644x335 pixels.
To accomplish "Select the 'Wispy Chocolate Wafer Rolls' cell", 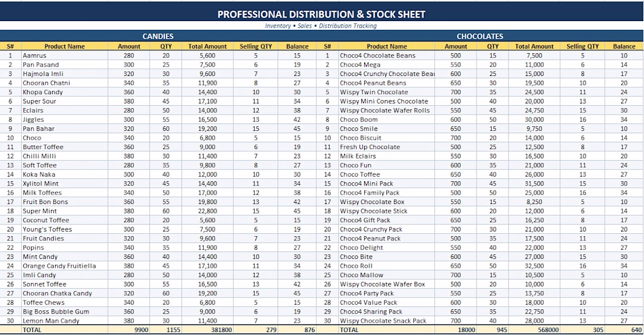I will pyautogui.click(x=386, y=110).
